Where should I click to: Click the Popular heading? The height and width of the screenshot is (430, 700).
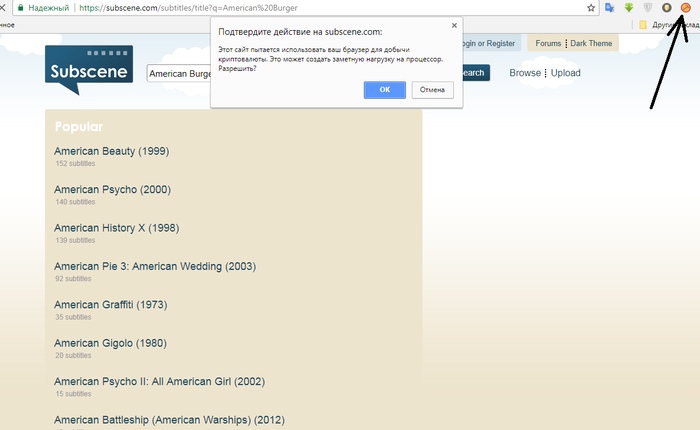click(x=79, y=127)
